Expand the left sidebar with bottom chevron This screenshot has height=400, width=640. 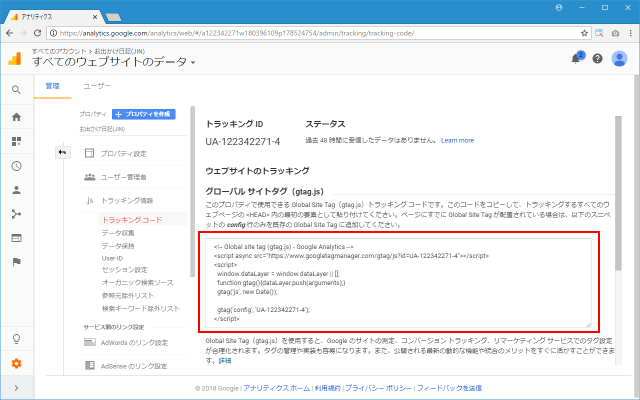16,386
